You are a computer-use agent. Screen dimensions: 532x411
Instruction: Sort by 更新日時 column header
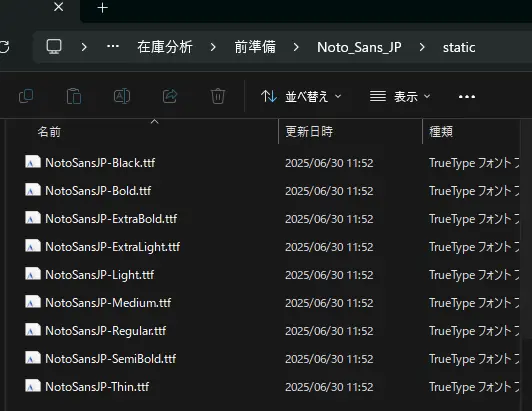(x=309, y=132)
